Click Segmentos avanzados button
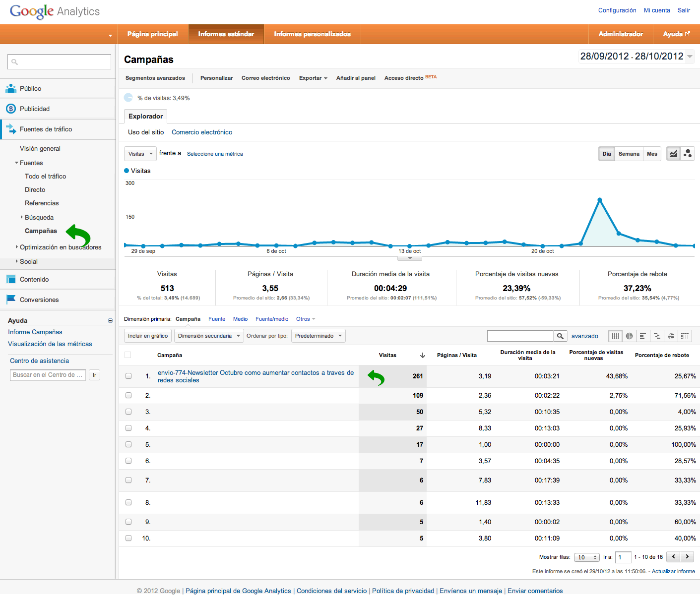700x602 pixels. coord(155,78)
